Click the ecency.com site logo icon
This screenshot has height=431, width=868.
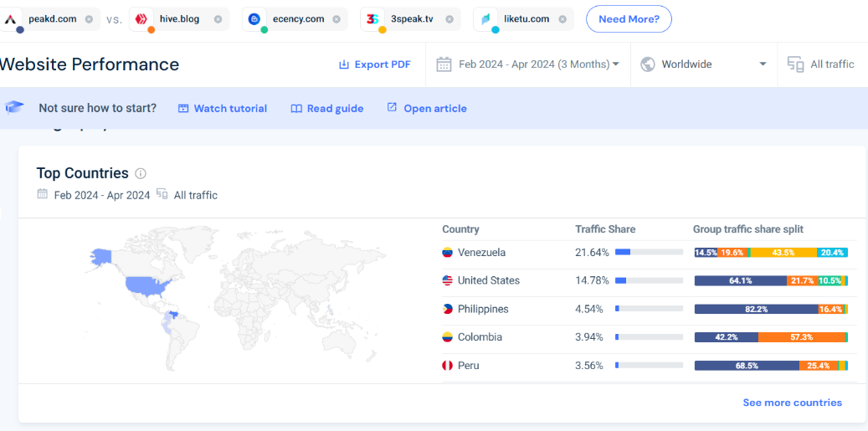254,19
